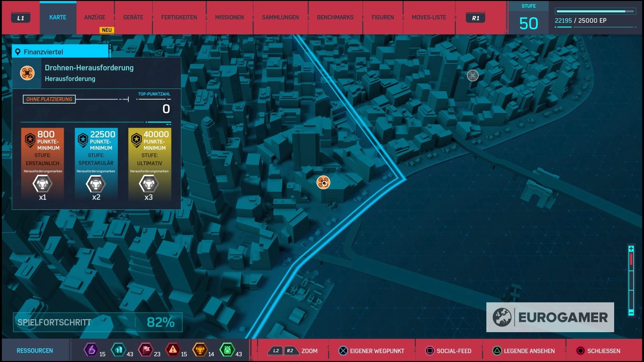Click the red crime token warning icon
Viewport: 644px width, 362px height.
[173, 350]
